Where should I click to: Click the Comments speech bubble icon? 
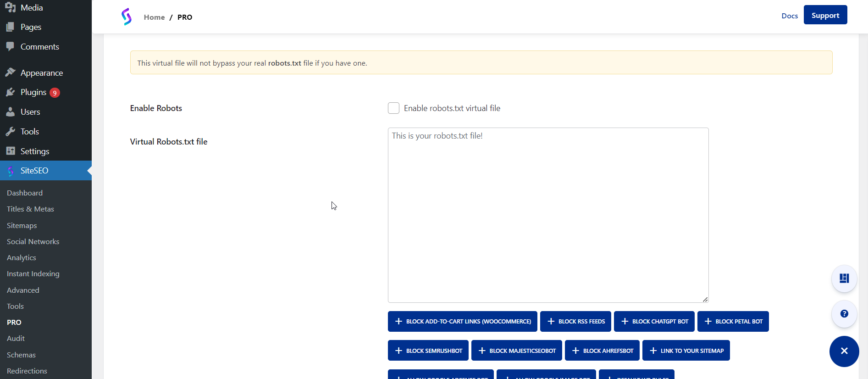point(11,46)
